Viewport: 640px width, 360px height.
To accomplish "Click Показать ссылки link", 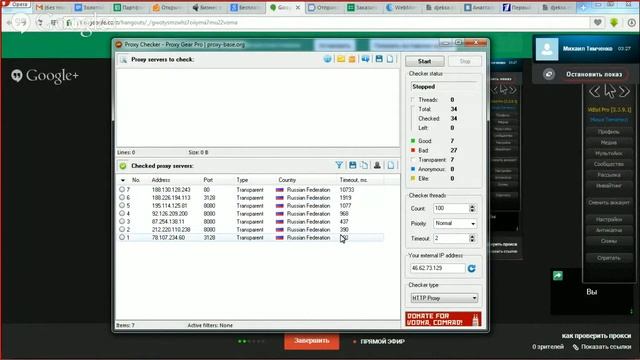I will point(606,347).
